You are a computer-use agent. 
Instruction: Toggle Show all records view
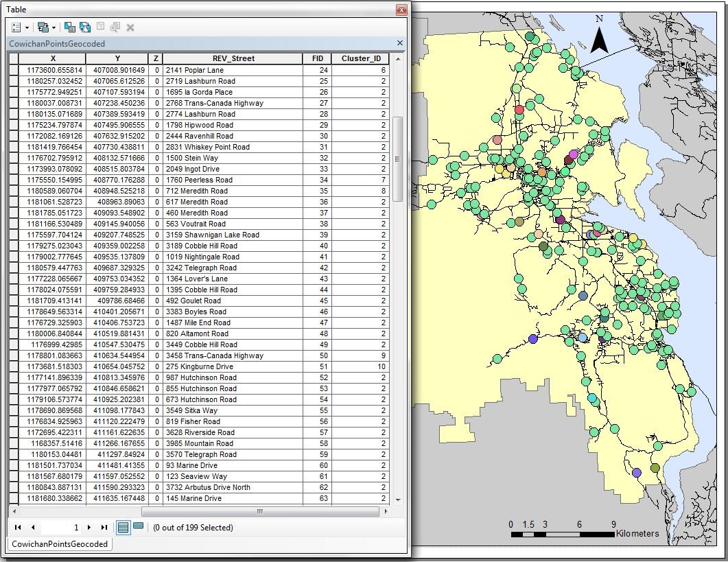pos(123,527)
